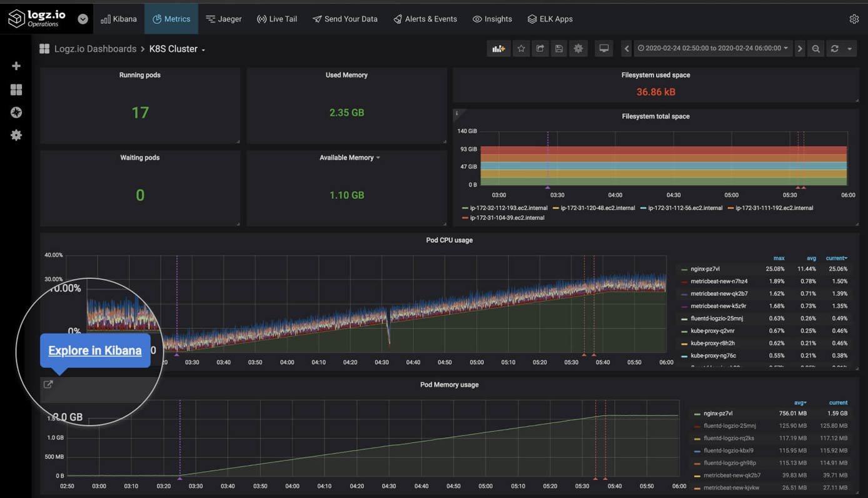
Task: Save the dashboard using the save icon
Action: point(559,48)
